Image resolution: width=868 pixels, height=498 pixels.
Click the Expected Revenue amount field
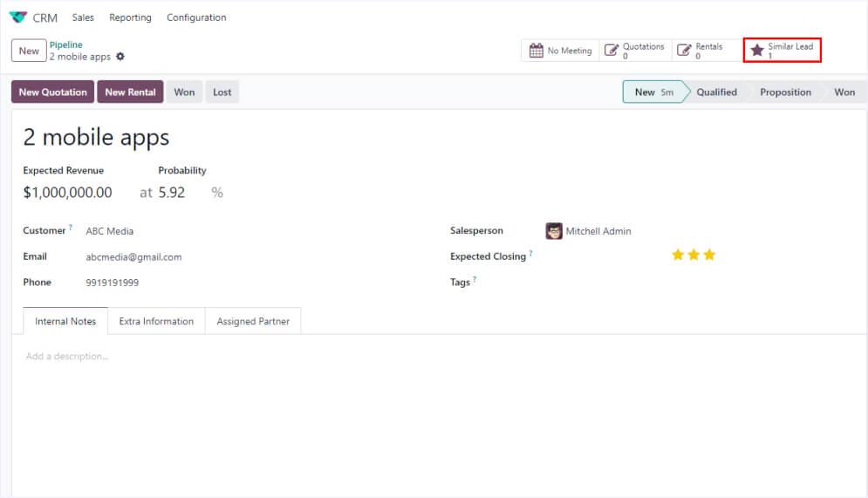68,193
